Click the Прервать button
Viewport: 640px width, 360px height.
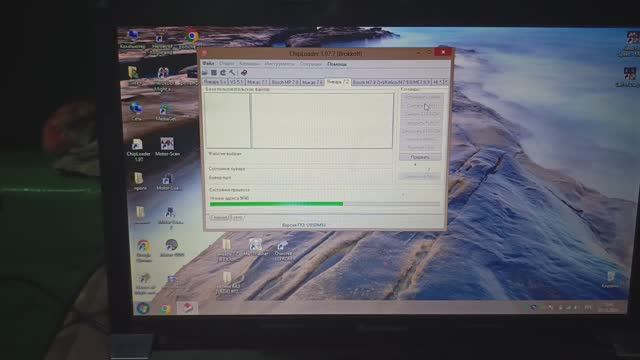[x=420, y=157]
